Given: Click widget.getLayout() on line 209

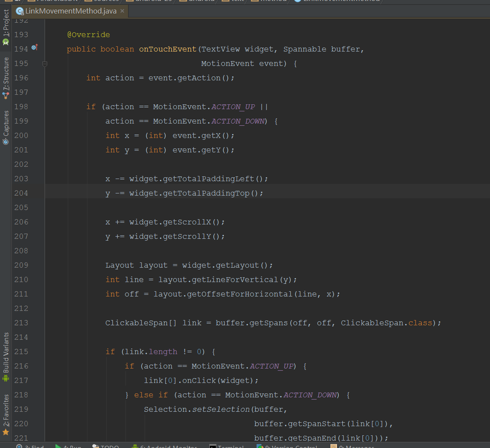Looking at the screenshot, I should (x=225, y=265).
